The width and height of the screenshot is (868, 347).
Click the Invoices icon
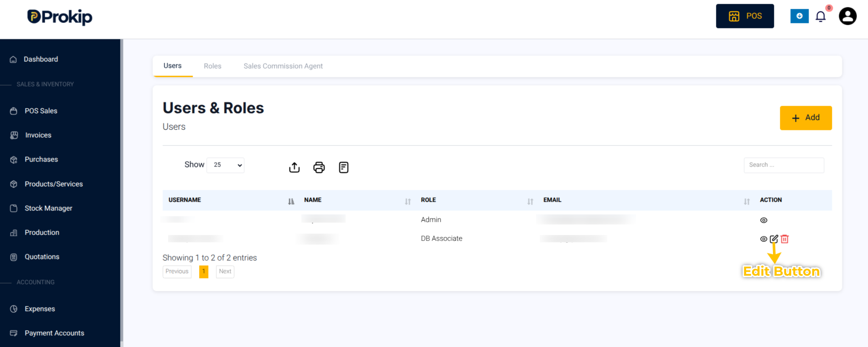click(14, 135)
